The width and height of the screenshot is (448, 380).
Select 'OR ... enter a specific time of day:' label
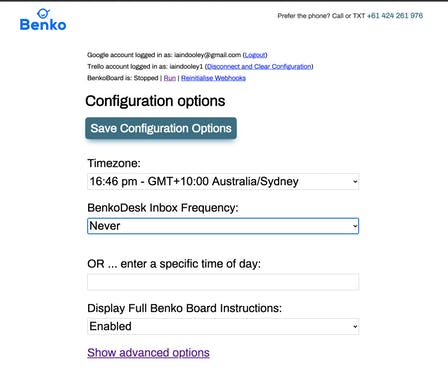pyautogui.click(x=174, y=264)
